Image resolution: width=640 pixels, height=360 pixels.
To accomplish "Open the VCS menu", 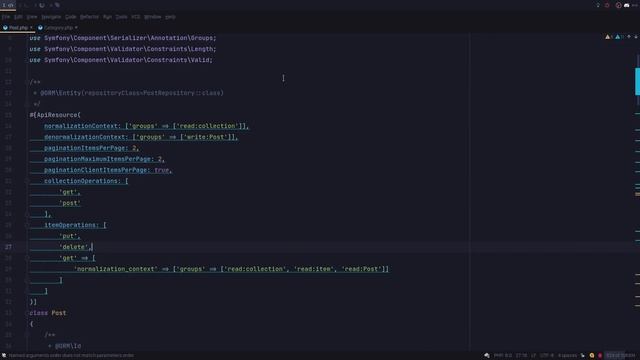I will pyautogui.click(x=136, y=17).
